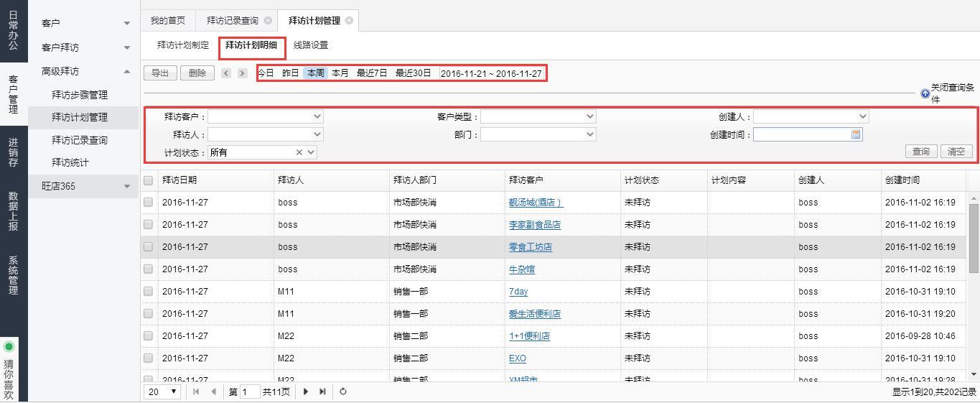Tick the checkbox for 7day row
This screenshot has height=403, width=980.
coord(149,292)
